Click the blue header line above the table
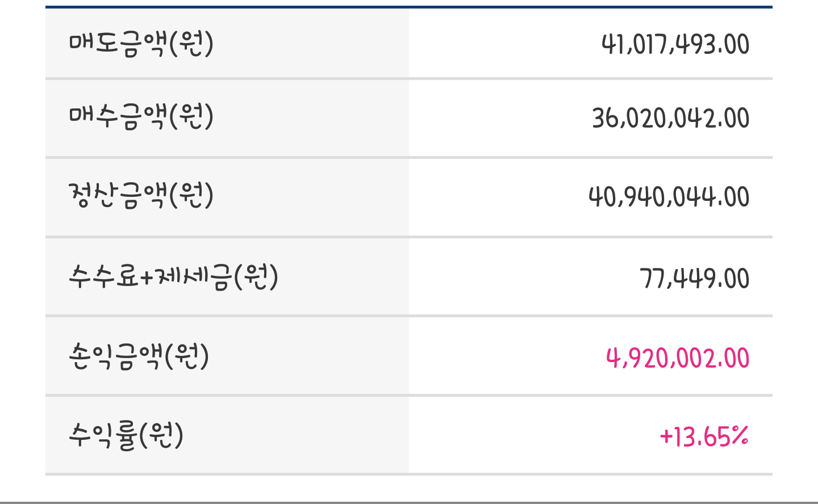The image size is (818, 504). (x=409, y=7)
